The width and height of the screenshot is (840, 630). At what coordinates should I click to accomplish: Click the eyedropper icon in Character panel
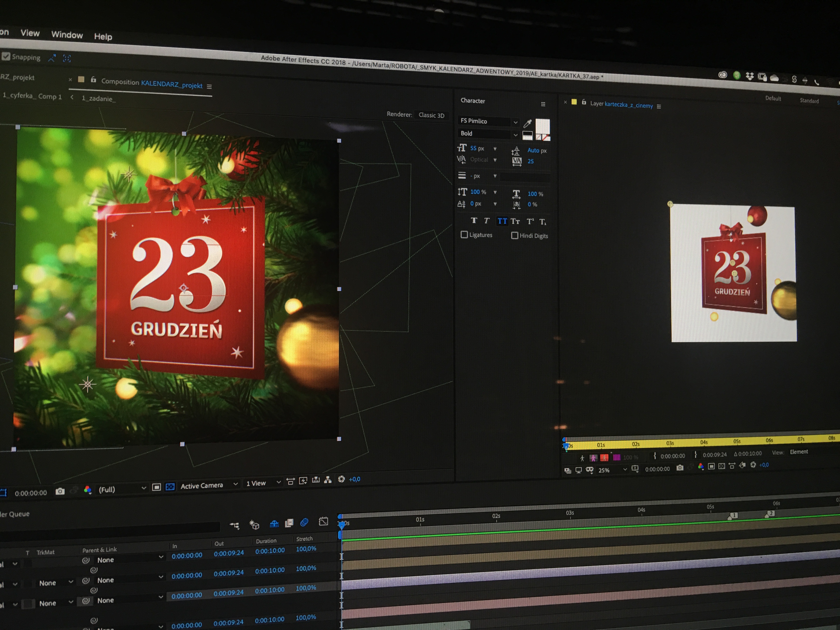pos(527,123)
